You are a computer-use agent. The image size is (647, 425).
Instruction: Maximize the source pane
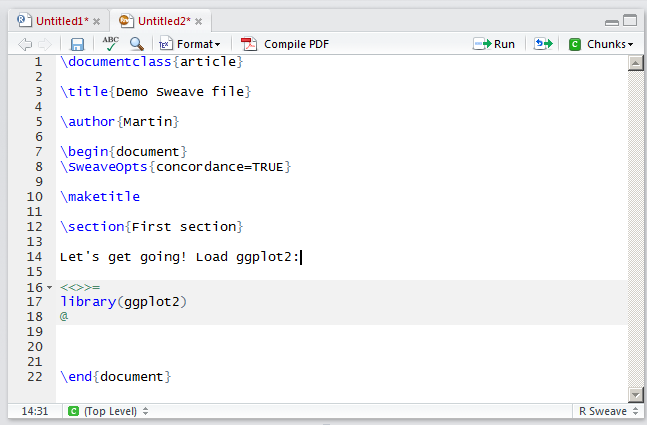630,20
